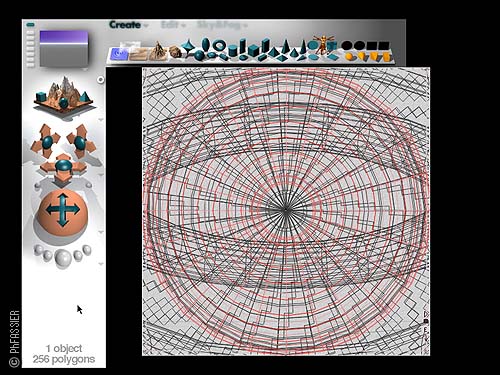Add a terrain mountain object
Image resolution: width=500 pixels, height=375 pixels.
click(158, 51)
